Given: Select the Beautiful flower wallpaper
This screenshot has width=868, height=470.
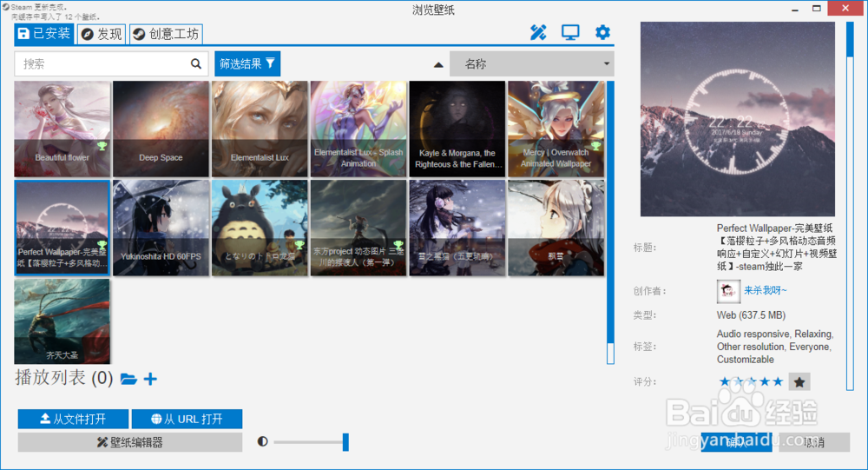Looking at the screenshot, I should (62, 129).
